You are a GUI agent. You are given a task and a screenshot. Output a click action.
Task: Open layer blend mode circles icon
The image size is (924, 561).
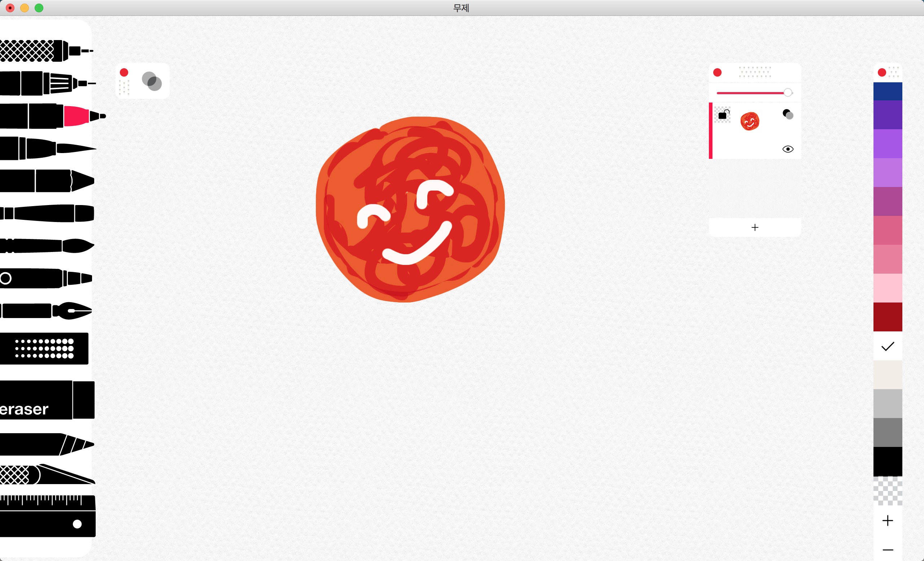(x=788, y=114)
